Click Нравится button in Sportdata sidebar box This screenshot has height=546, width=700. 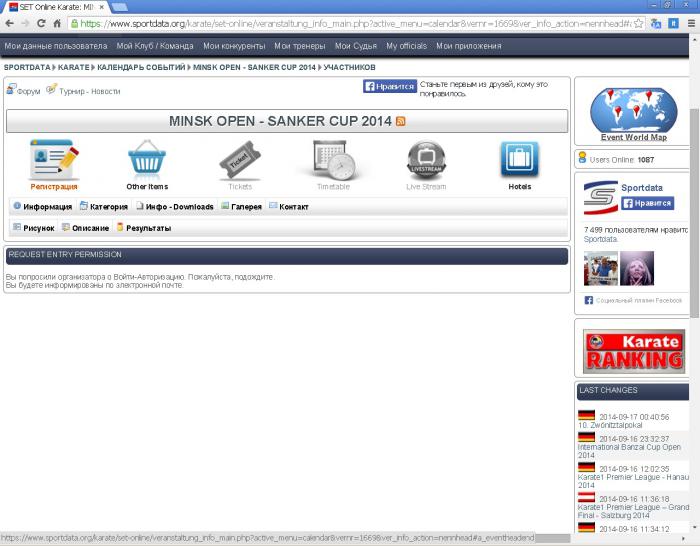647,203
